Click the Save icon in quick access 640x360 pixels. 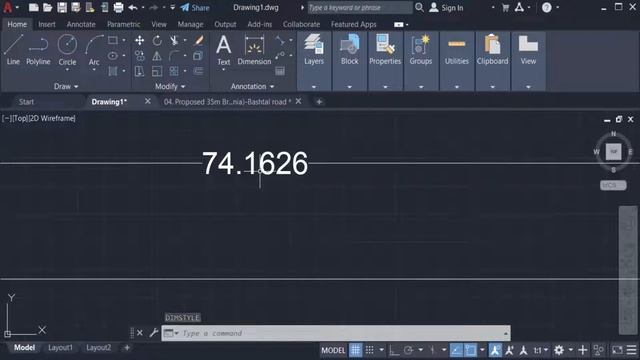(62, 7)
